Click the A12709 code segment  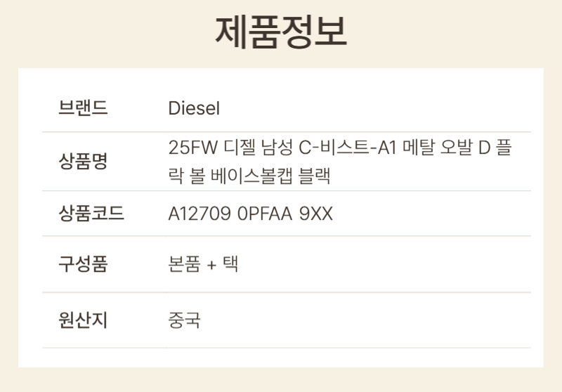tap(200, 214)
